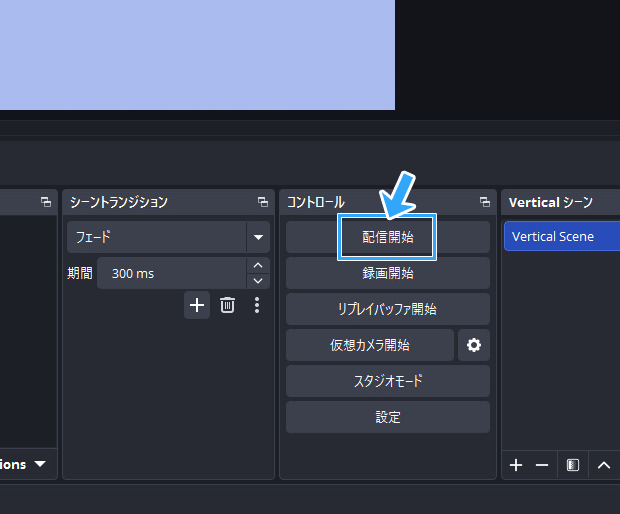Viewport: 620px width, 514px height.
Task: Open 設定 settings from Controls dock
Action: [x=388, y=417]
